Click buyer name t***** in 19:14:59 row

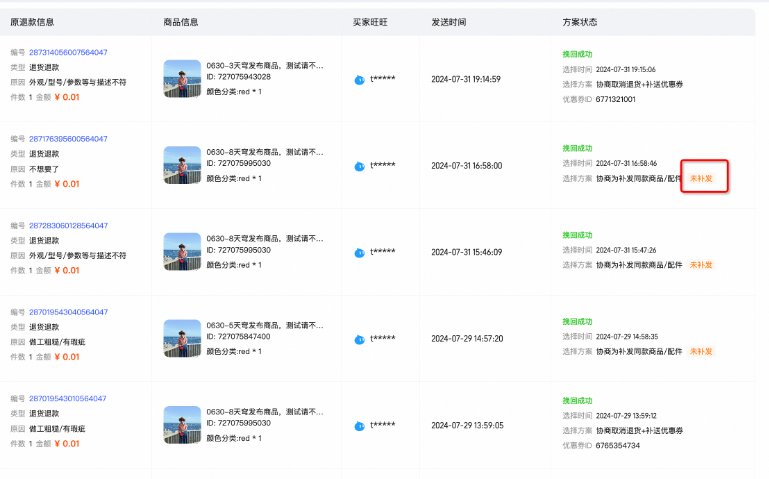383,79
